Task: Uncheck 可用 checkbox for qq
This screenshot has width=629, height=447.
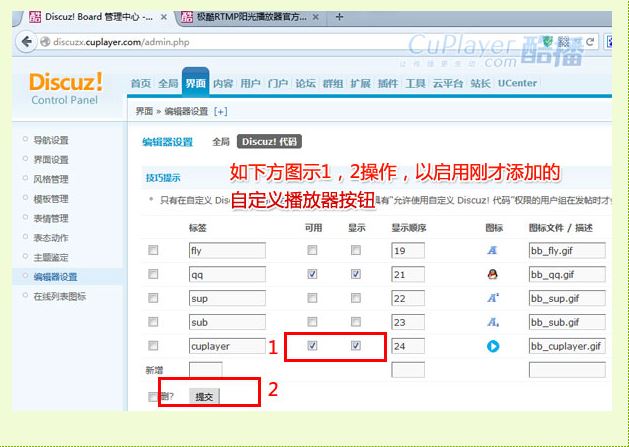Action: pos(312,274)
